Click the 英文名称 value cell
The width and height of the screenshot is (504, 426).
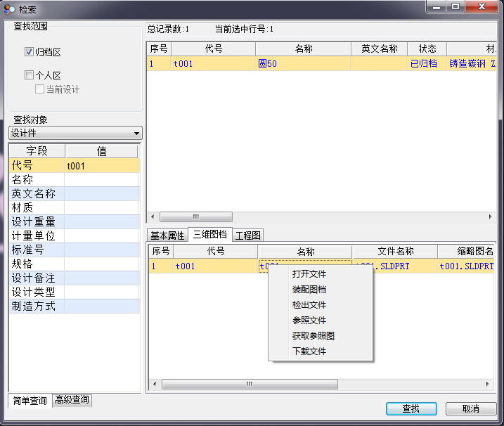pyautogui.click(x=101, y=193)
